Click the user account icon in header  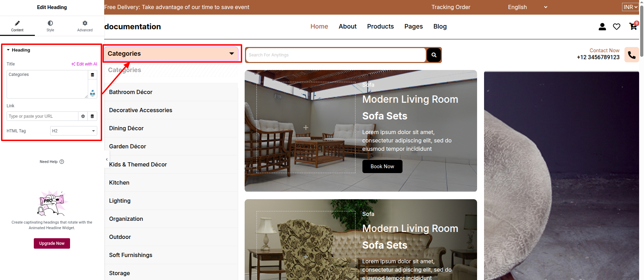(602, 27)
